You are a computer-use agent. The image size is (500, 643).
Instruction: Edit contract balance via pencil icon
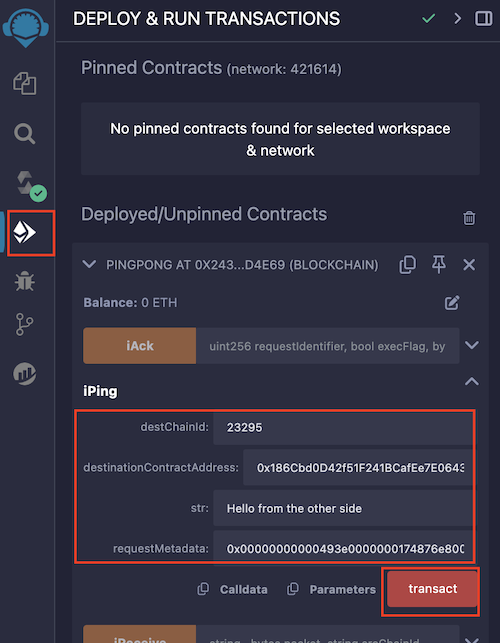pos(452,303)
